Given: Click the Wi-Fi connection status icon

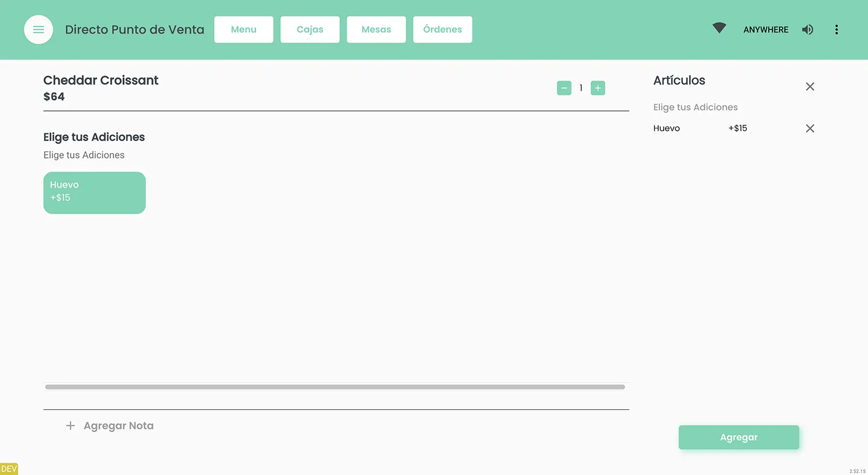Looking at the screenshot, I should coord(719,28).
